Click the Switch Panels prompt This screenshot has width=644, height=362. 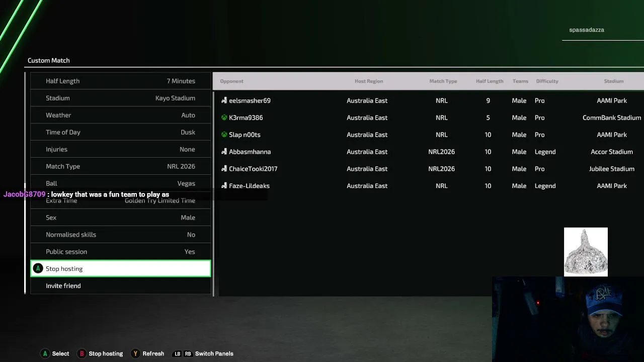pos(214,353)
